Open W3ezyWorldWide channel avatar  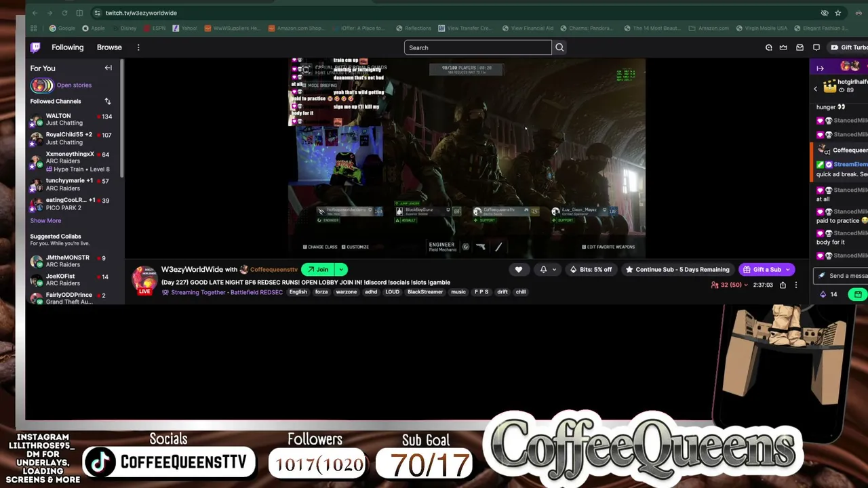(x=144, y=280)
